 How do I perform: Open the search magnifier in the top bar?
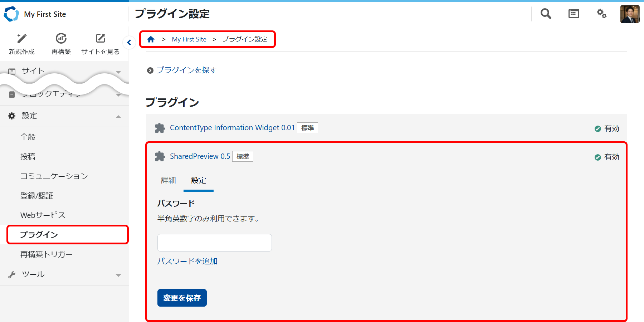click(x=545, y=14)
